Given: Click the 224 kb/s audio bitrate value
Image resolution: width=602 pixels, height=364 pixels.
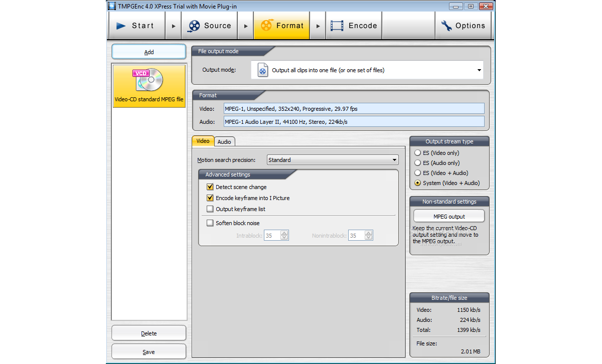Looking at the screenshot, I should click(470, 320).
